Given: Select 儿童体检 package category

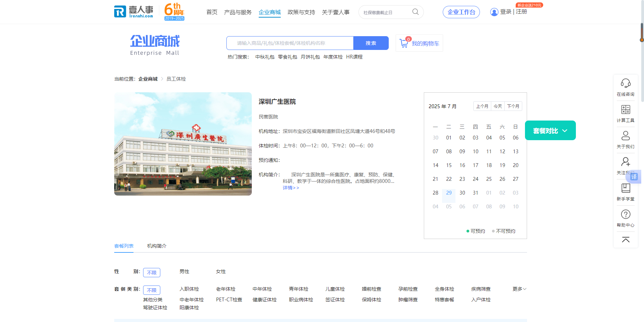Looking at the screenshot, I should (x=335, y=289).
